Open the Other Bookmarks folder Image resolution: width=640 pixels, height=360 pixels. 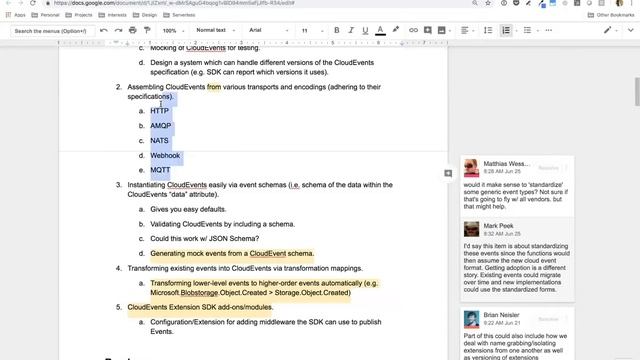pyautogui.click(x=611, y=15)
